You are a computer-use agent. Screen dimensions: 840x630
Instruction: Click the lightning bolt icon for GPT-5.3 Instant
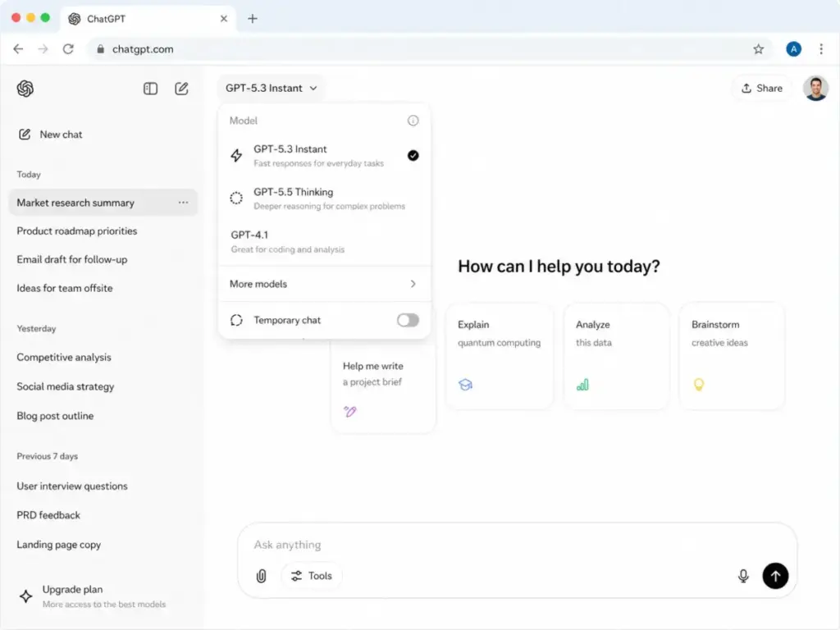coord(236,155)
